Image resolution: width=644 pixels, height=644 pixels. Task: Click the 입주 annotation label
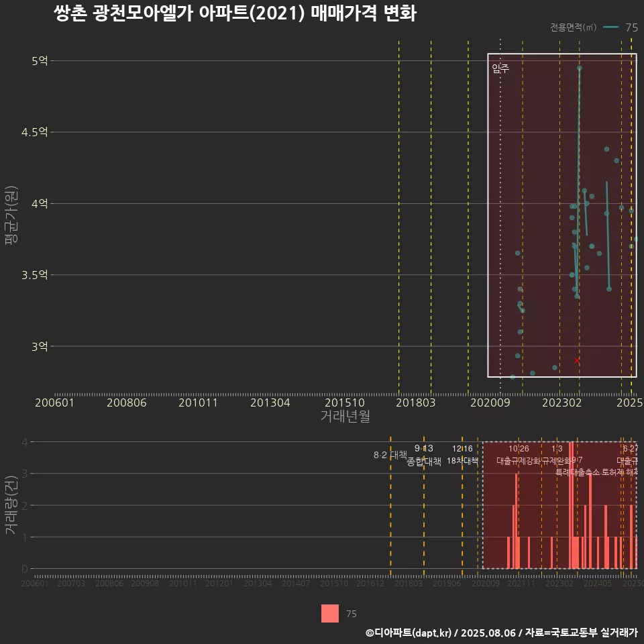coord(500,68)
